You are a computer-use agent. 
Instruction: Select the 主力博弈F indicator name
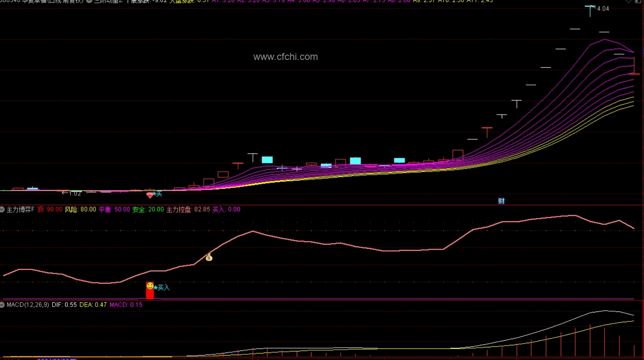click(20, 209)
